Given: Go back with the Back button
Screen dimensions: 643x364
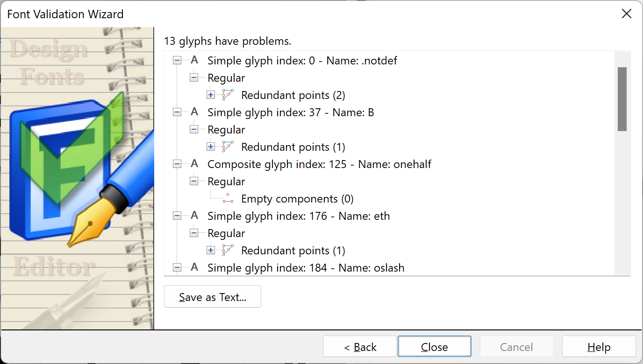Looking at the screenshot, I should [x=360, y=347].
